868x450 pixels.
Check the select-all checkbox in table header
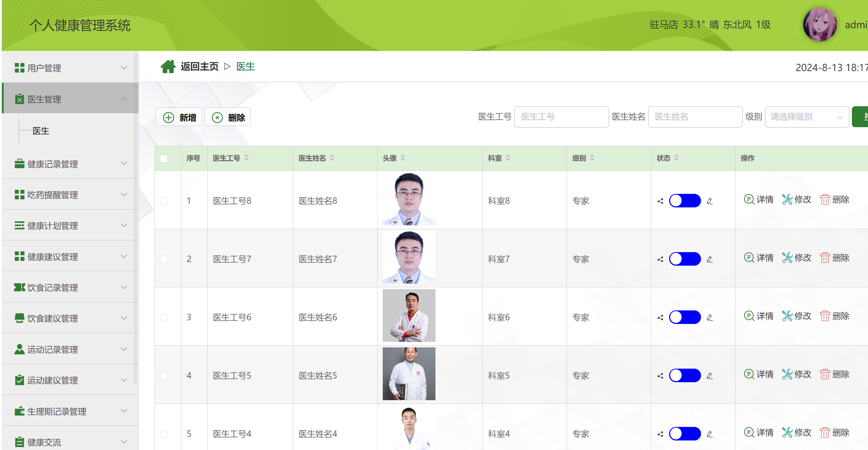tap(164, 159)
